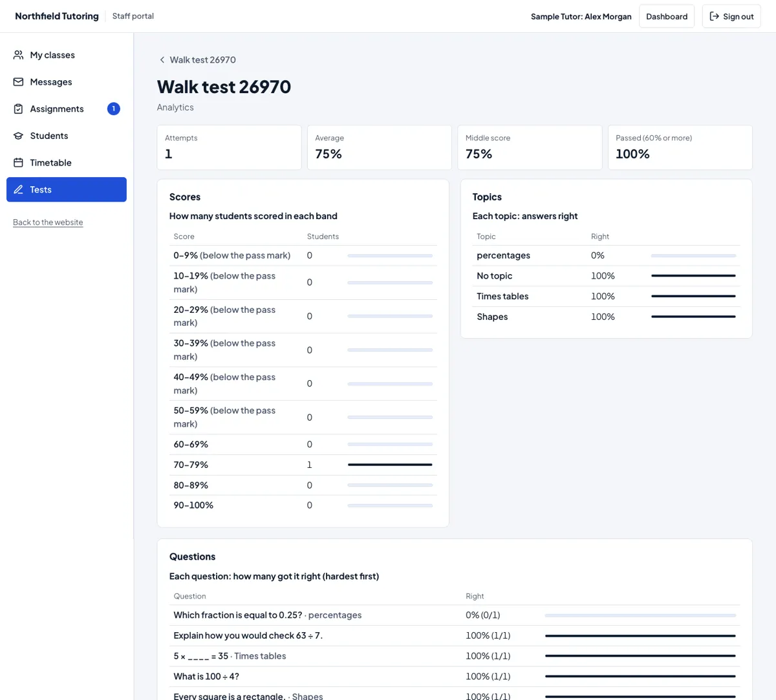Image resolution: width=776 pixels, height=700 pixels.
Task: Click the question 'What is 100 ÷ 4?'
Action: click(x=206, y=676)
